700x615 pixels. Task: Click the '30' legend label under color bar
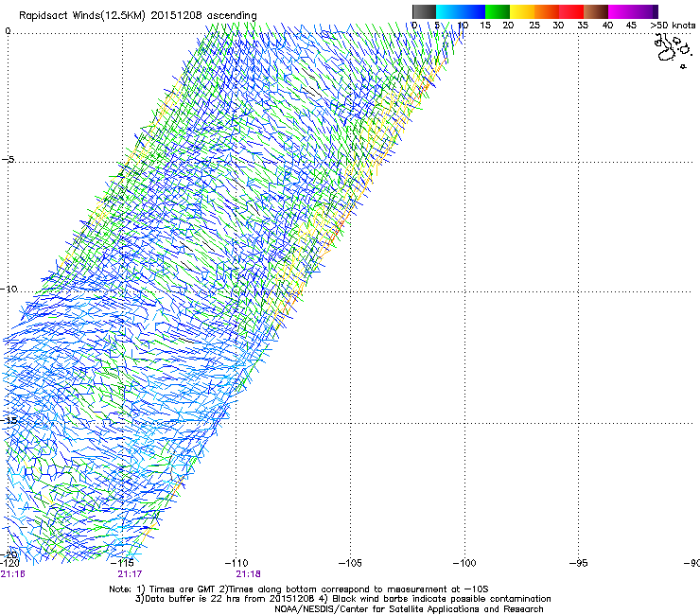tap(558, 26)
